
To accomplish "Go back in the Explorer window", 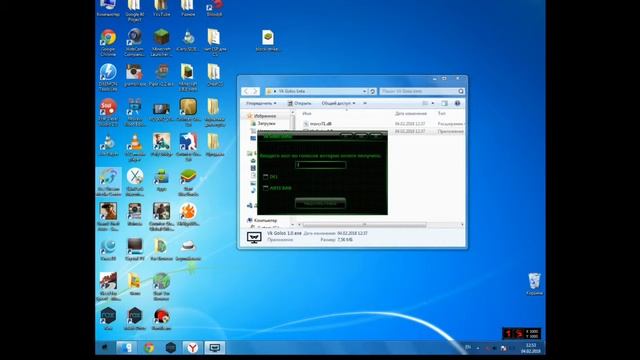I will [246, 91].
